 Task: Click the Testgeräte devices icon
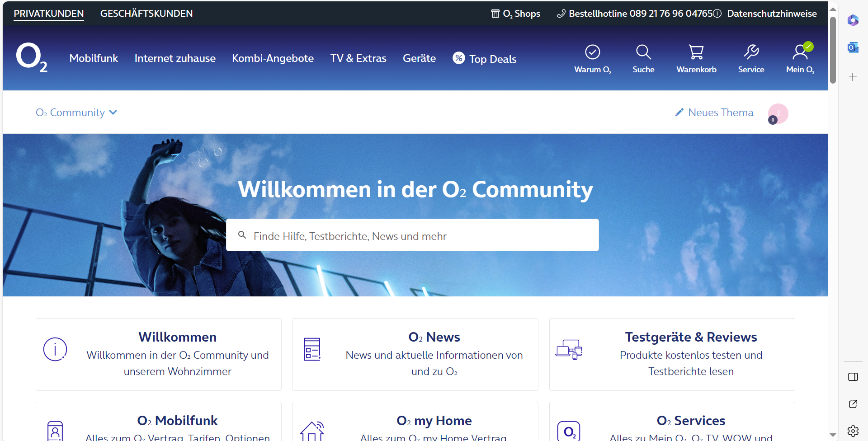point(569,349)
